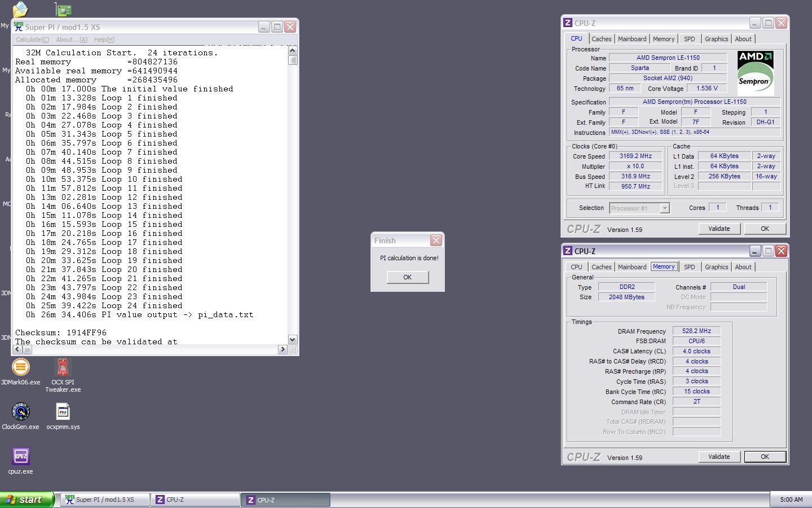
Task: Minimize the Super PI window
Action: [x=264, y=27]
